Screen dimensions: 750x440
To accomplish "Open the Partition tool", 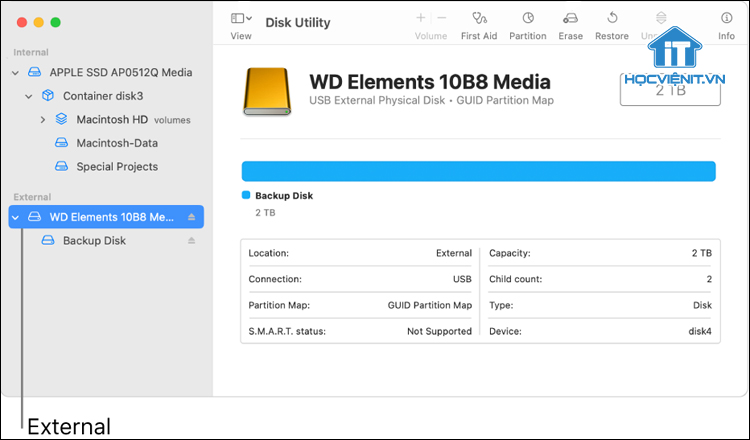I will 528,26.
